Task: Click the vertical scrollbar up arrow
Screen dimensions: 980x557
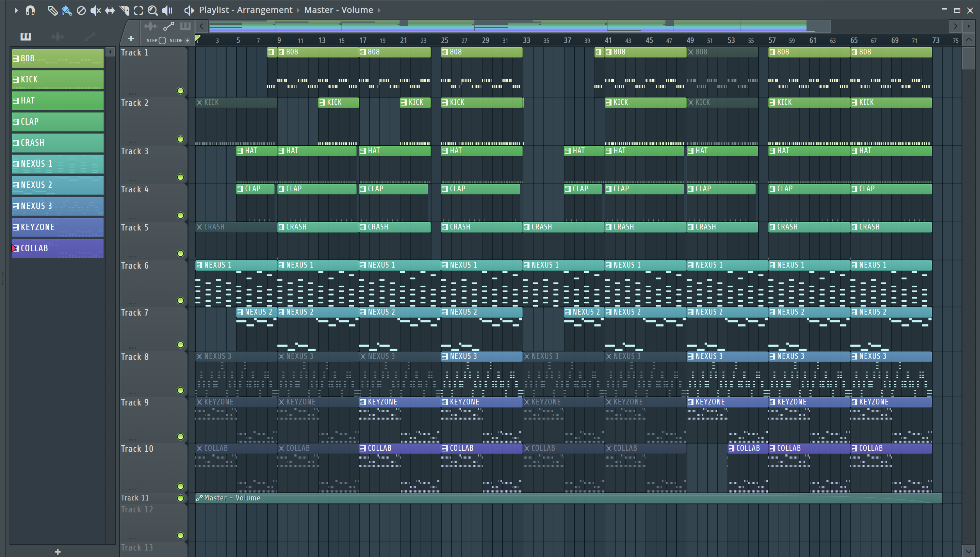Action: coord(968,39)
